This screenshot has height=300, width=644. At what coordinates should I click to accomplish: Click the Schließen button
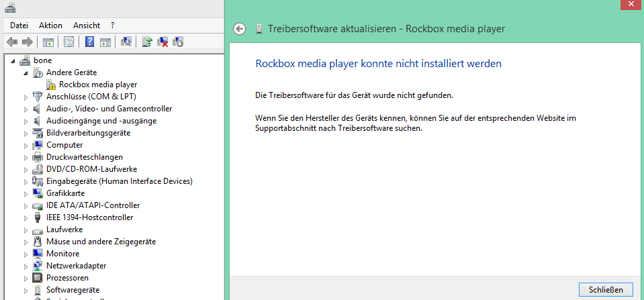pyautogui.click(x=606, y=289)
